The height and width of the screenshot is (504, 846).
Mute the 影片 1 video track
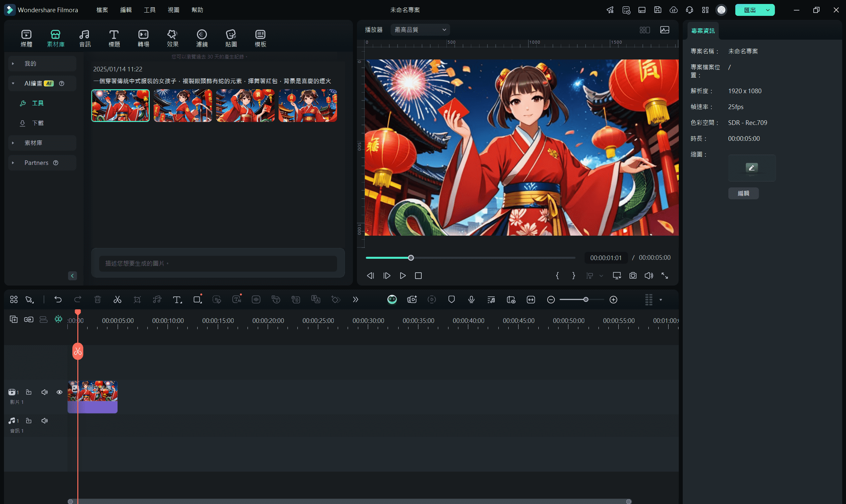[45, 392]
